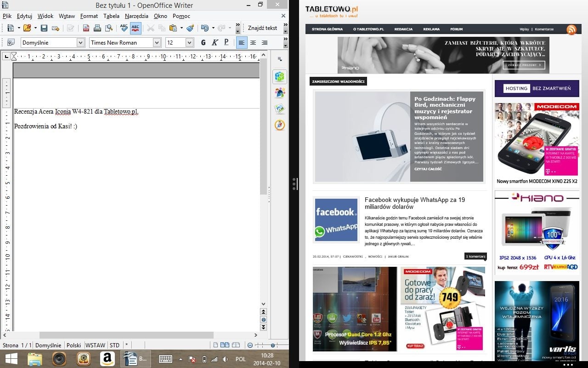Expand the font size 12 dropdown
588x368 pixels.
click(189, 42)
